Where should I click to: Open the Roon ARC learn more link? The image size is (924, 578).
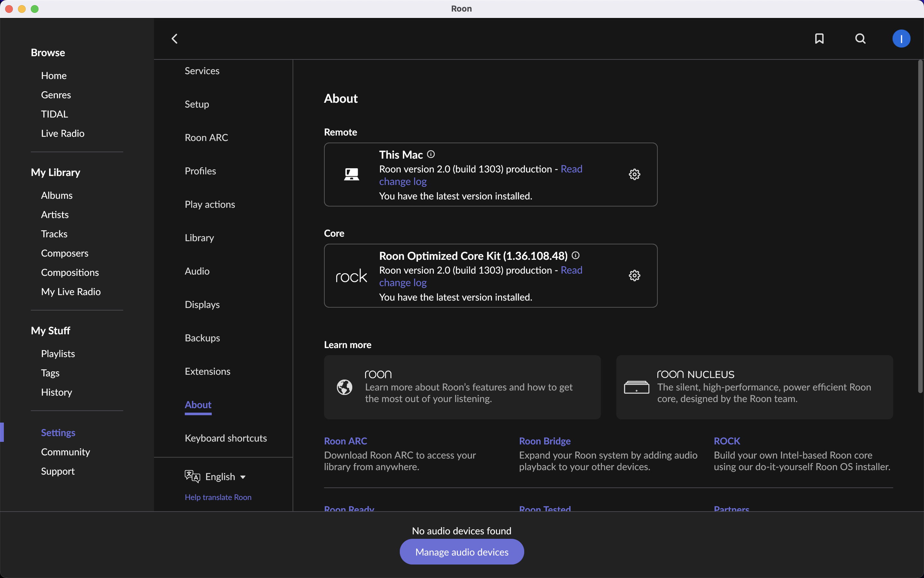tap(345, 441)
